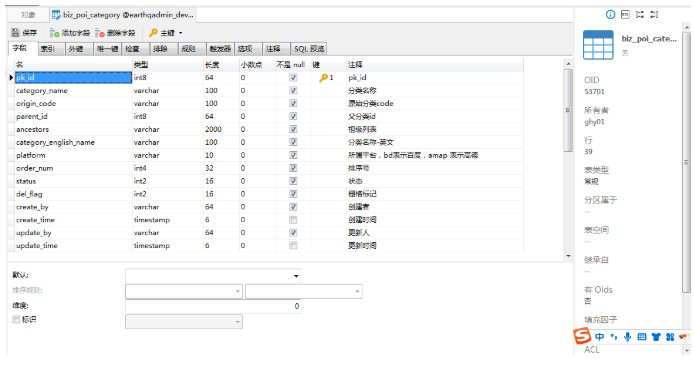The width and height of the screenshot is (694, 383).
Task: Click the 长度 column header
Action: 221,65
